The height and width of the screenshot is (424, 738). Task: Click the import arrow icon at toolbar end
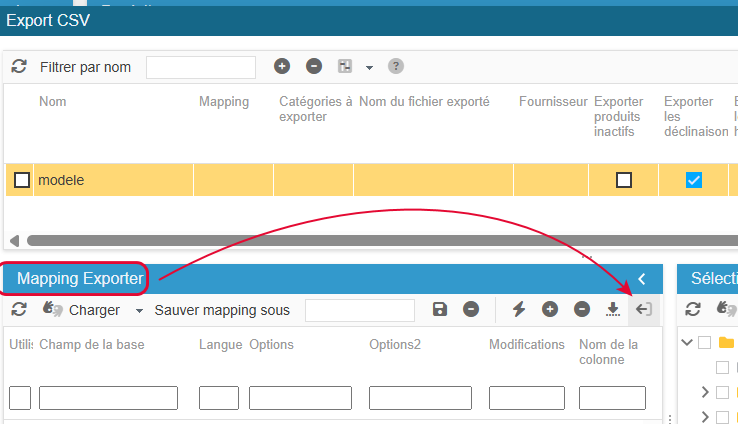[645, 310]
